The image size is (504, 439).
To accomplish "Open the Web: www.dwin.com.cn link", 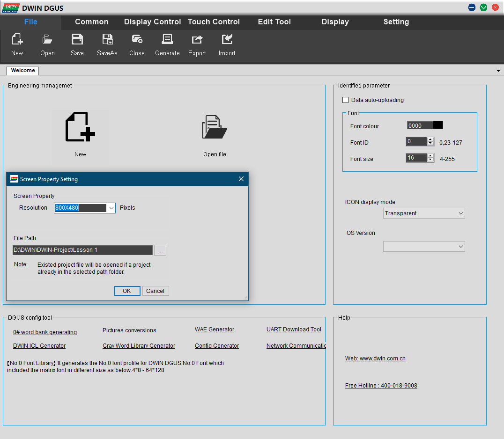I will pos(375,358).
